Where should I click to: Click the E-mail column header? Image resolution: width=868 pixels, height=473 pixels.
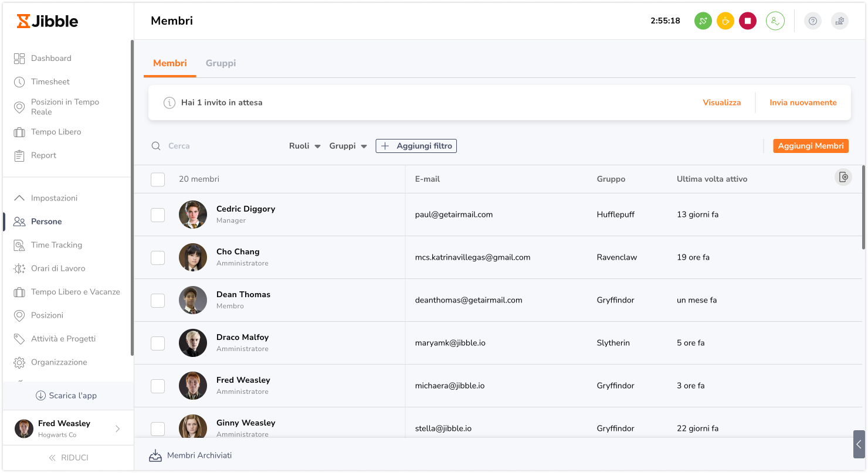click(428, 179)
